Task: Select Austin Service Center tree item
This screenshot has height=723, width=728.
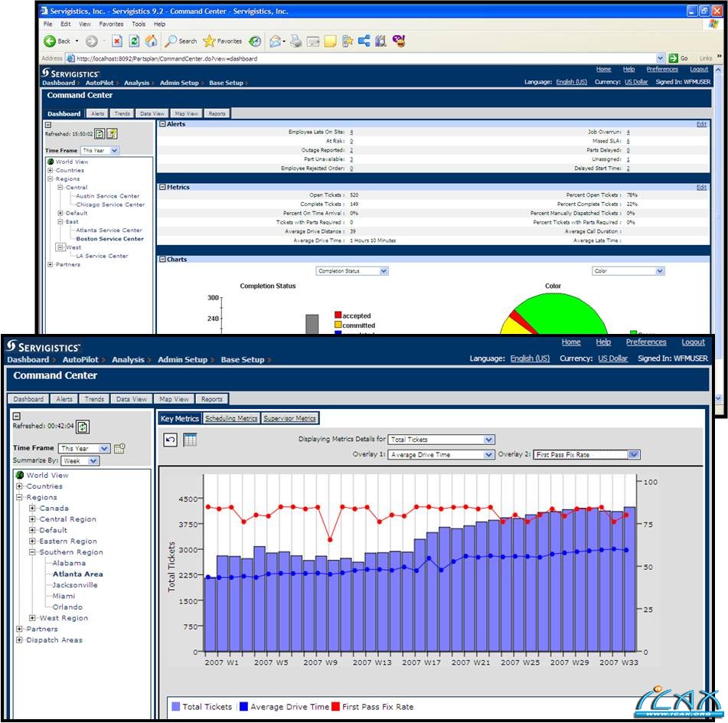Action: (x=108, y=196)
